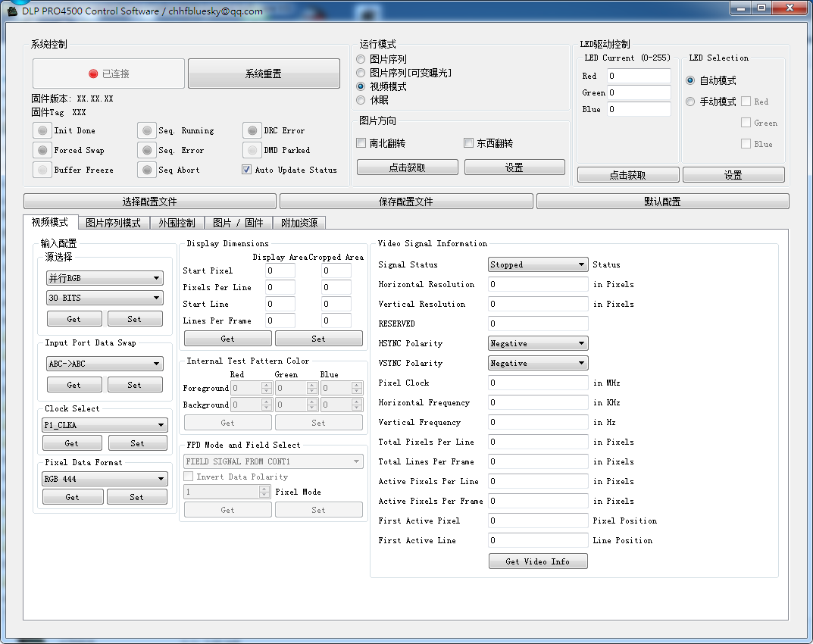Image resolution: width=813 pixels, height=644 pixels.
Task: Open the 并行RGB source dropdown
Action: click(105, 278)
